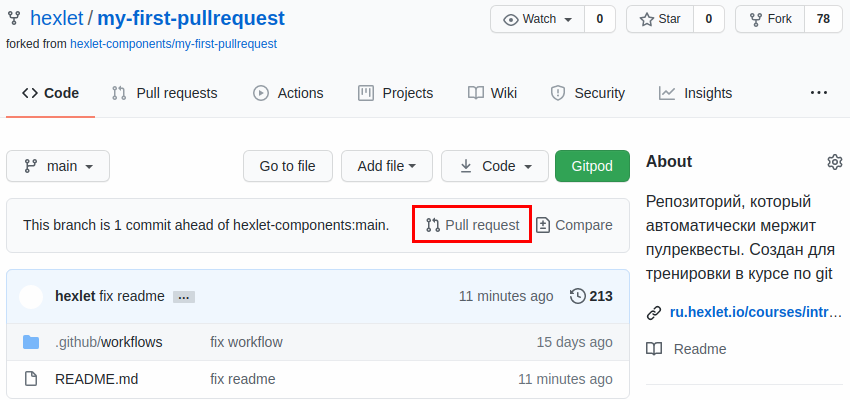
Task: Click the Readme book icon in About
Action: pyautogui.click(x=654, y=349)
